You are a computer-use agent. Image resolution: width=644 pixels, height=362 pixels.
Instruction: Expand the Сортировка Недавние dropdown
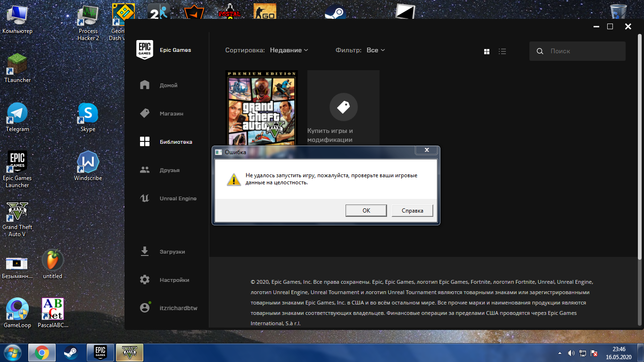[289, 50]
